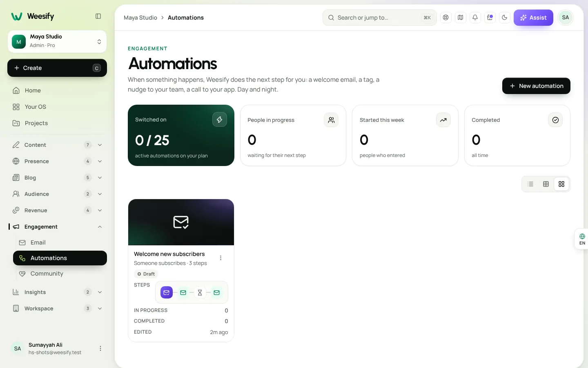Image resolution: width=588 pixels, height=368 pixels.
Task: Expand the Workspace section
Action: (57, 308)
